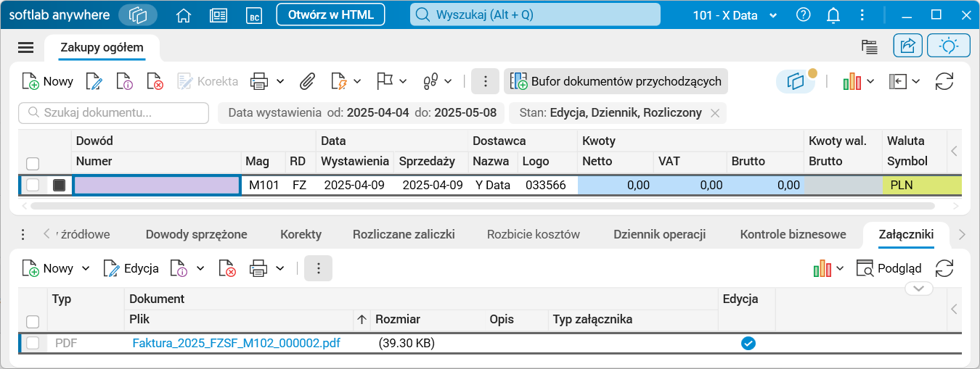The image size is (980, 369).
Task: Check the M101 document row checkbox
Action: pyautogui.click(x=33, y=185)
